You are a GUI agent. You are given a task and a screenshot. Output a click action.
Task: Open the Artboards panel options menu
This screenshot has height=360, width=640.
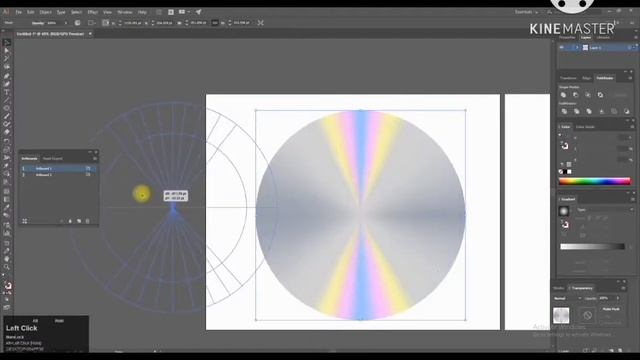(x=95, y=158)
